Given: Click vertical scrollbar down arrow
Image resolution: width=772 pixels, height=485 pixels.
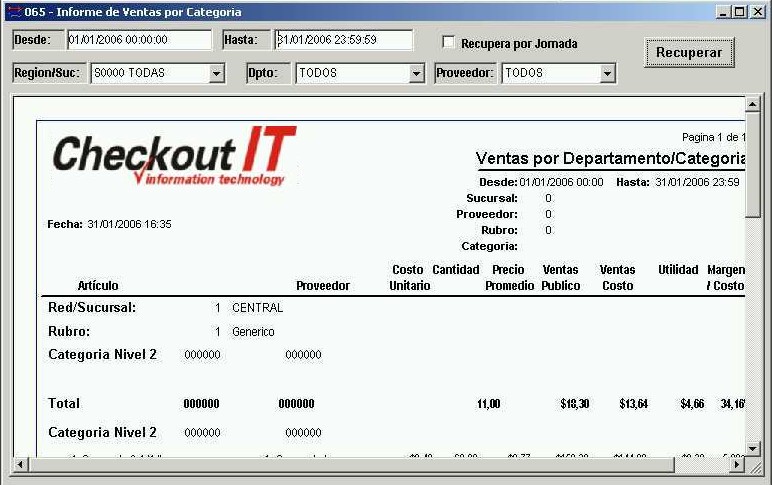Looking at the screenshot, I should (x=753, y=449).
